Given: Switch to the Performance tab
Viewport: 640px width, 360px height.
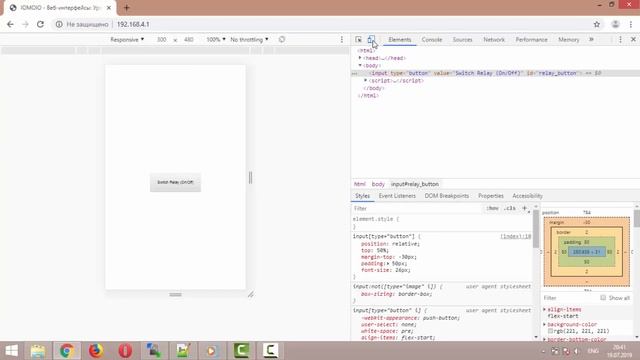Looking at the screenshot, I should tap(531, 40).
